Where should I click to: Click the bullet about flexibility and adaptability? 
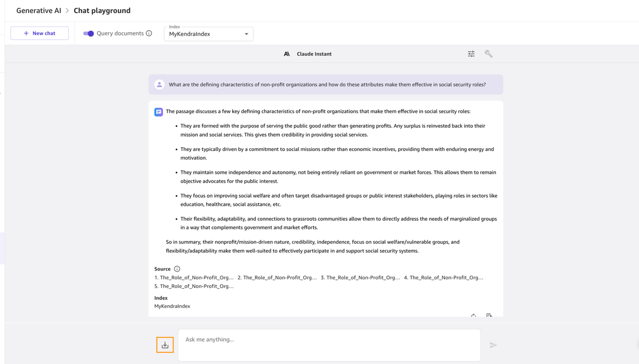click(339, 223)
